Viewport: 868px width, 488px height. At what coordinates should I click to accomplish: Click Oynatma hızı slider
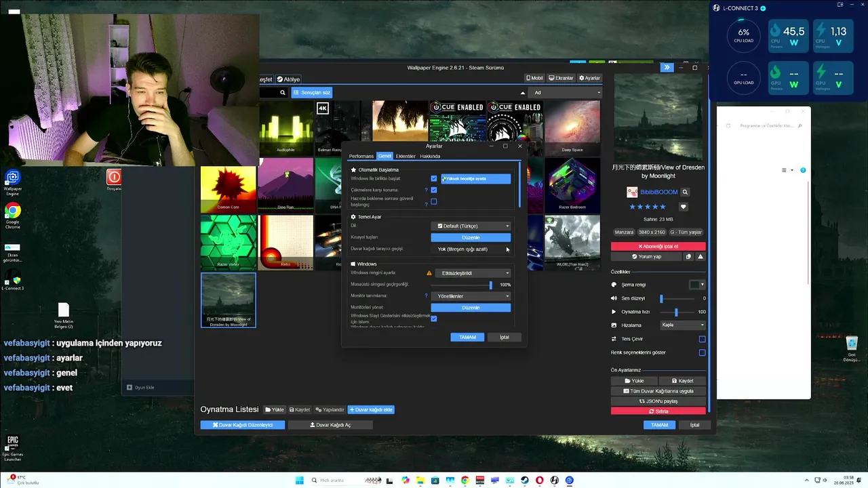pyautogui.click(x=677, y=312)
